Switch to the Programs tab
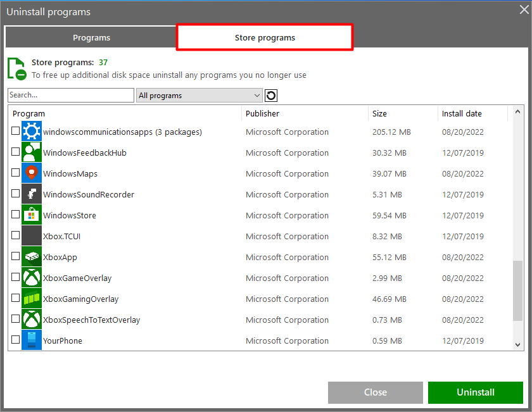Image resolution: width=532 pixels, height=412 pixels. coord(91,37)
